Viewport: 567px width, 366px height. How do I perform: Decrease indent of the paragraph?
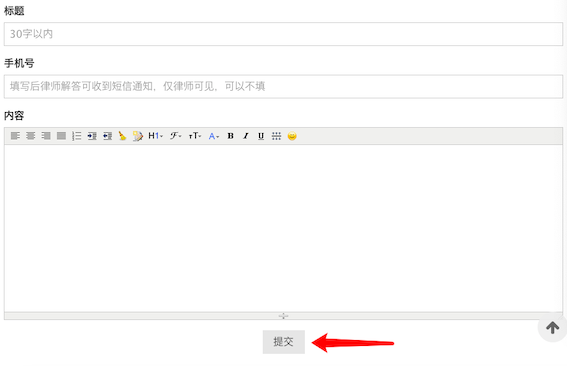pyautogui.click(x=107, y=136)
